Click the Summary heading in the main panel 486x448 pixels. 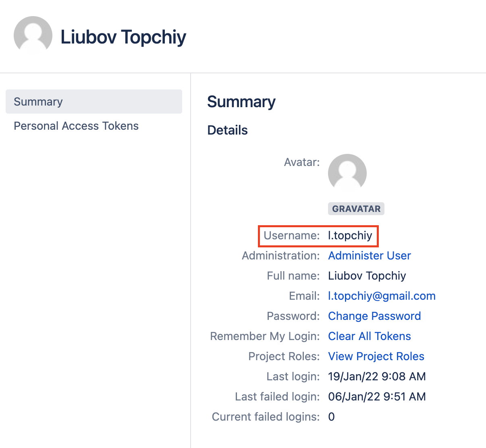click(241, 102)
